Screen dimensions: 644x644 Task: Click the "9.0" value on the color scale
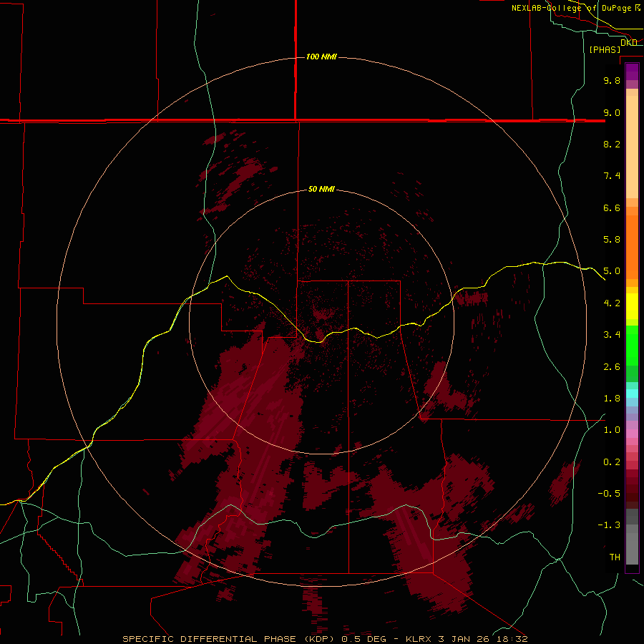click(612, 112)
